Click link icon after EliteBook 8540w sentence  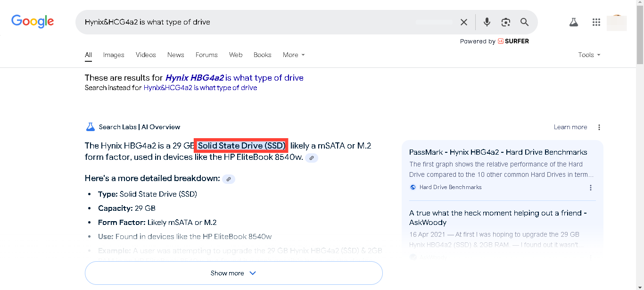point(312,158)
